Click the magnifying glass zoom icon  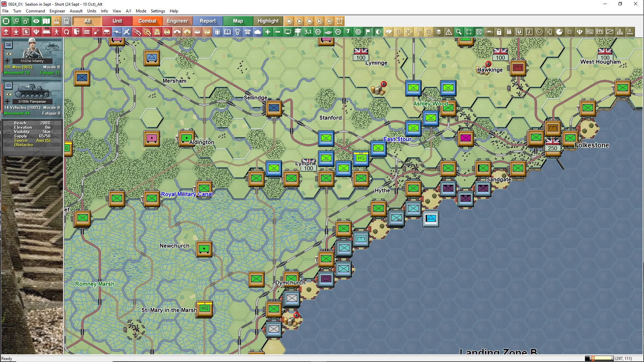click(x=459, y=32)
